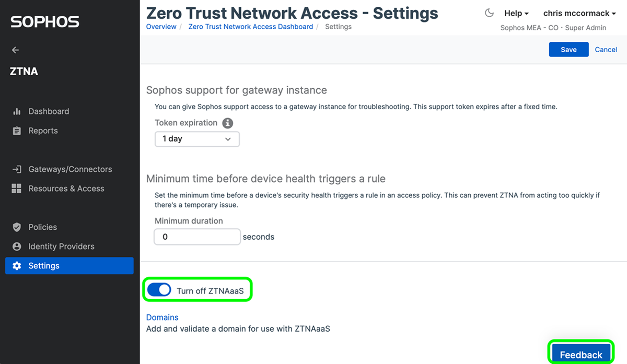Turn off the ZTNAaaS toggle switch

click(x=159, y=290)
